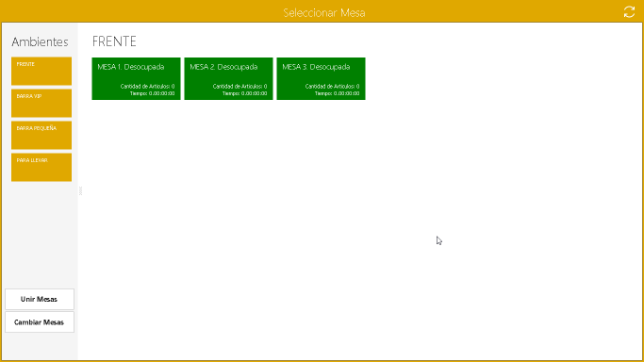
Task: Choose the PARA LLEVAR ambiente
Action: (x=41, y=167)
